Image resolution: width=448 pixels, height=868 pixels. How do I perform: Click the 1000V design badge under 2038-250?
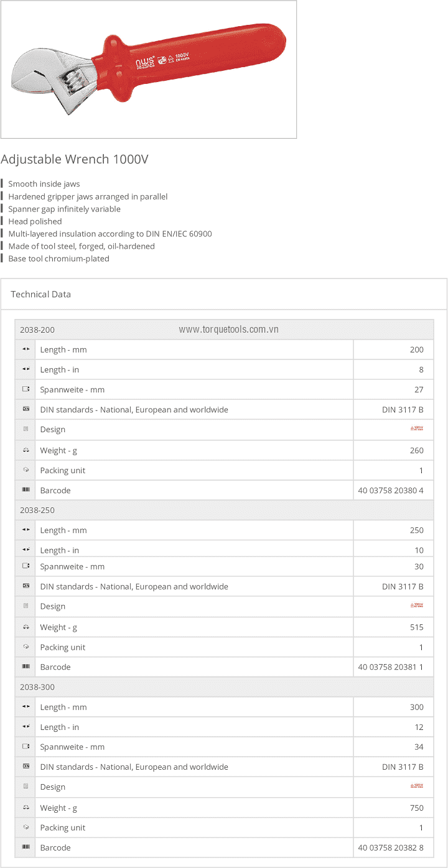pos(416,605)
